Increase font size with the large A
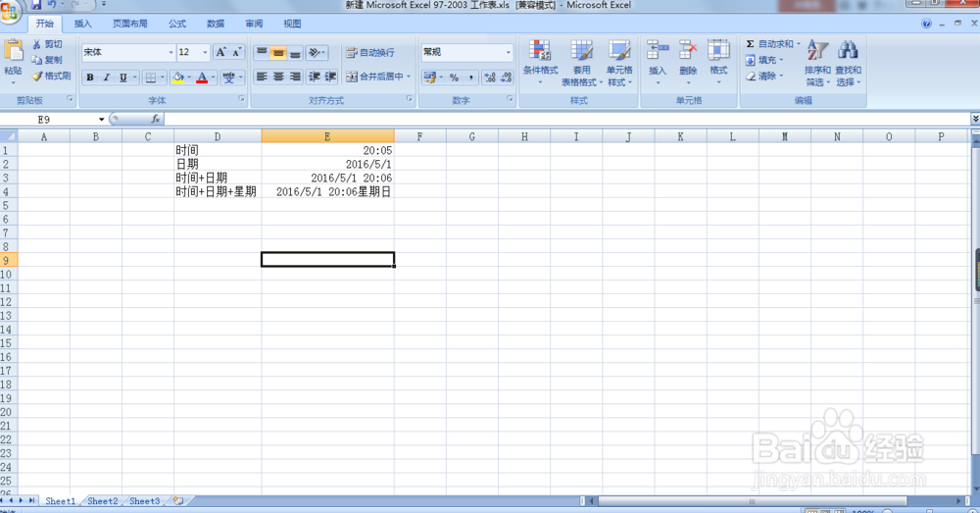This screenshot has height=513, width=980. click(220, 52)
